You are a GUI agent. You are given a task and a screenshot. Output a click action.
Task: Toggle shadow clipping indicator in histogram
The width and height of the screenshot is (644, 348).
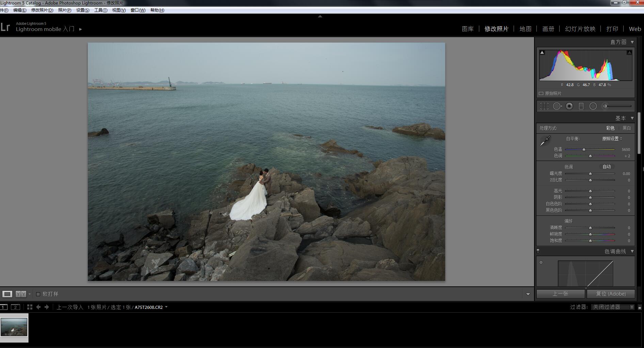pyautogui.click(x=542, y=52)
